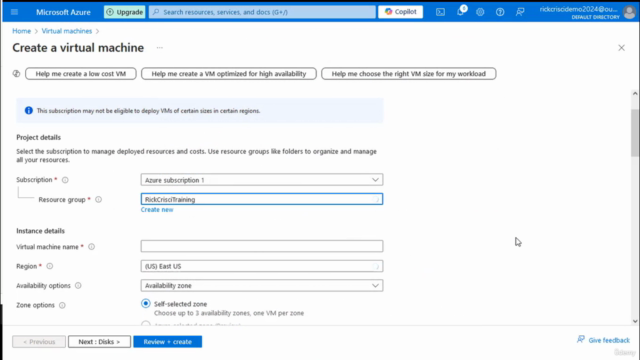Image resolution: width=640 pixels, height=360 pixels.
Task: Show info tooltip for Availability options
Action: point(78,286)
